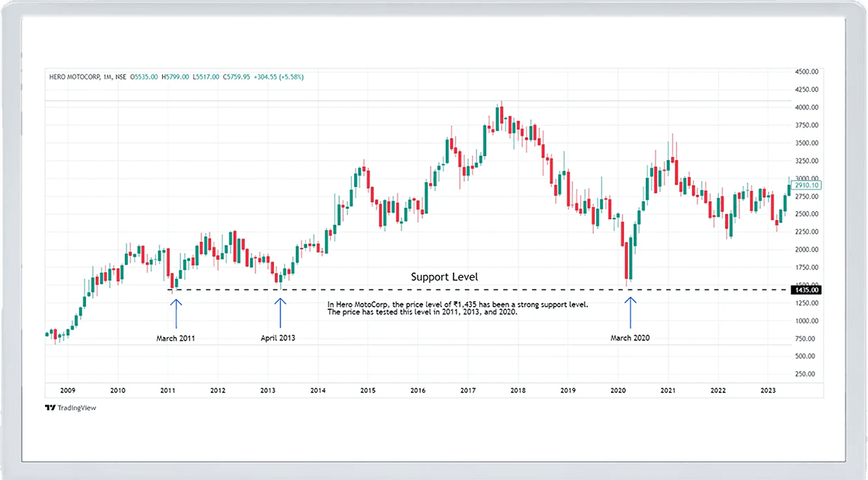Viewport: 868px width, 480px height.
Task: Click 2017 on the time axis
Action: [467, 390]
